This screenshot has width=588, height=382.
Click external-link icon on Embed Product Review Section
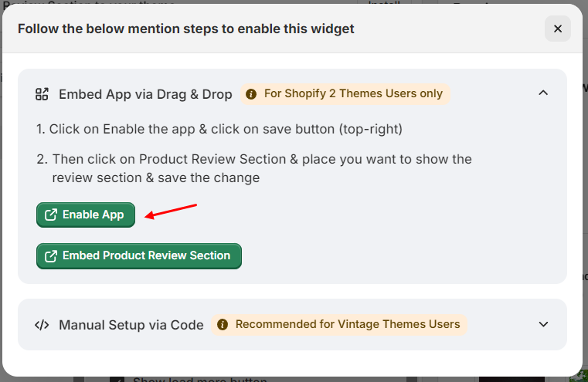[51, 256]
